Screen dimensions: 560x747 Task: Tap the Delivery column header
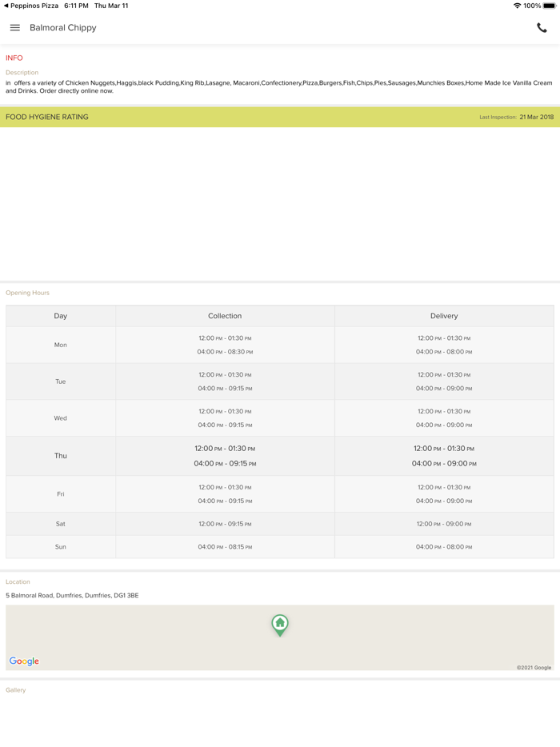[x=444, y=316]
